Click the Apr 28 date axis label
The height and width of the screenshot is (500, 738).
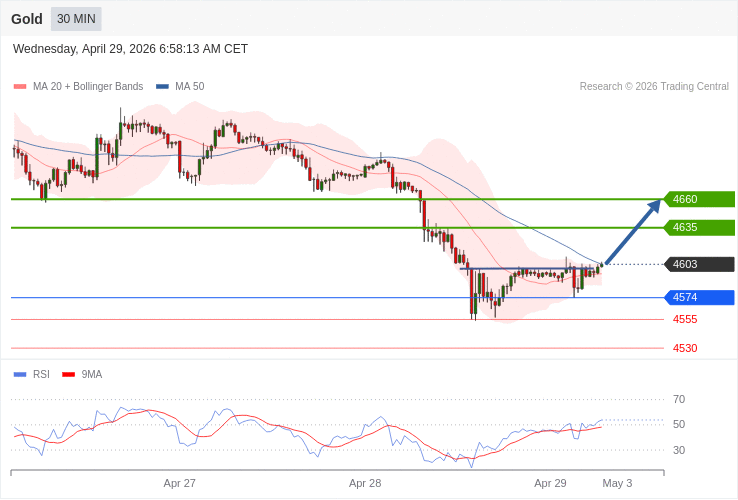pos(365,483)
